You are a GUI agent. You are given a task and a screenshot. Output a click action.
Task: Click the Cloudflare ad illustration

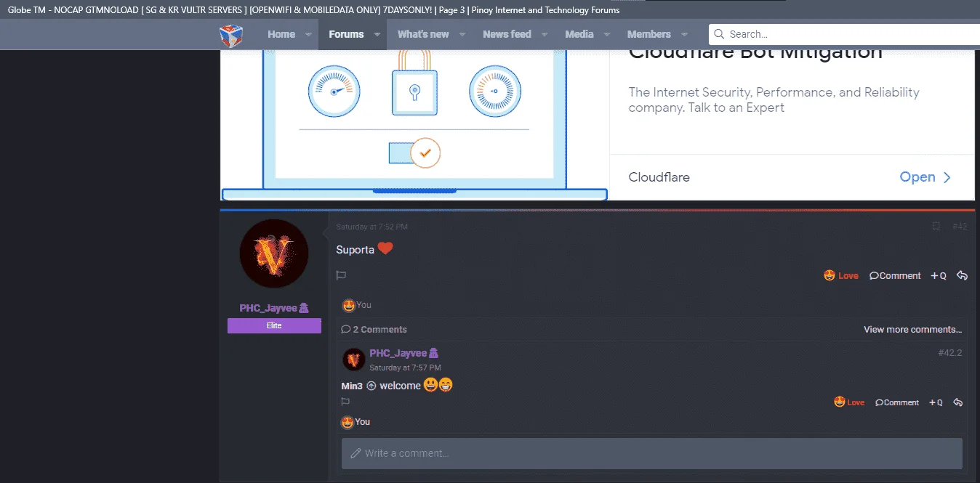point(414,125)
